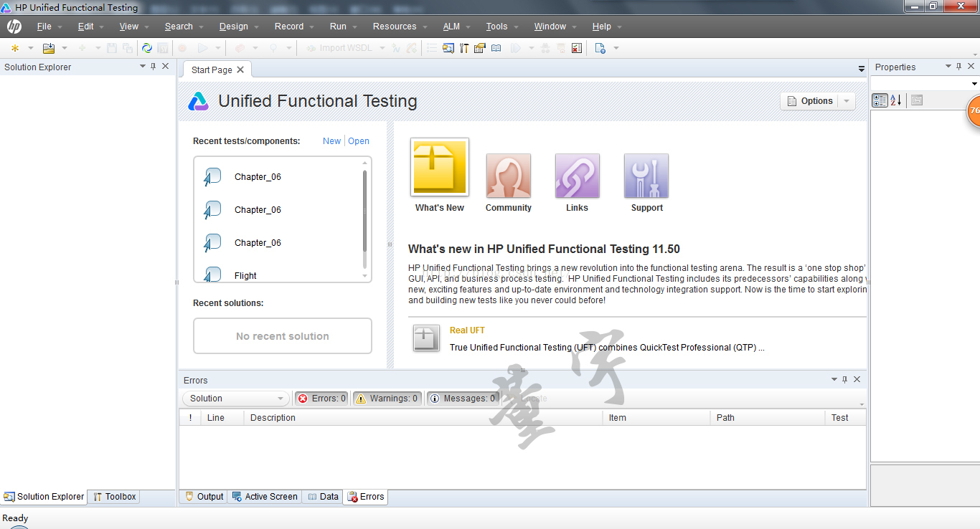
Task: Open the Help menu
Action: (601, 27)
